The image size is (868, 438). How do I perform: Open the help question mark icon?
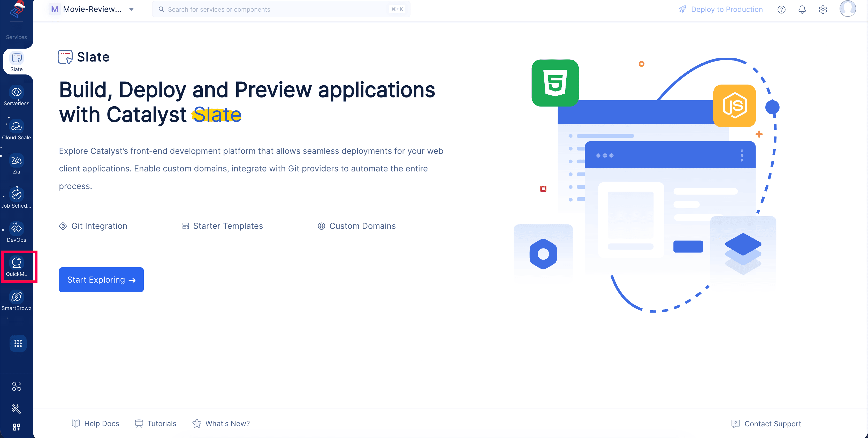pyautogui.click(x=781, y=9)
